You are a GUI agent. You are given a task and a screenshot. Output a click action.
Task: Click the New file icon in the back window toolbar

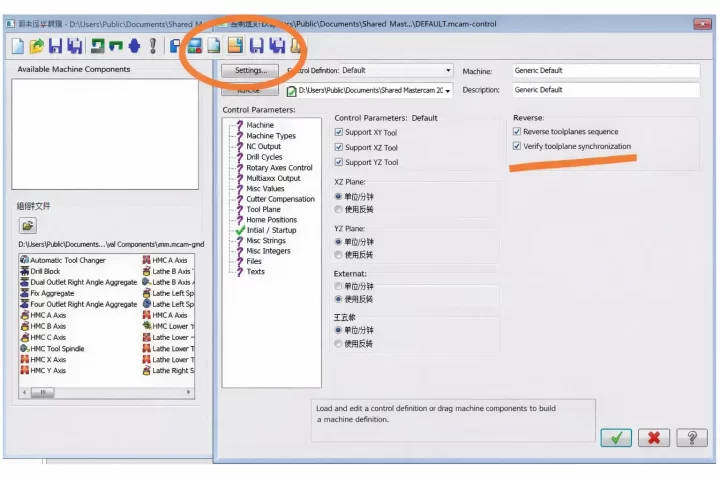pyautogui.click(x=18, y=46)
